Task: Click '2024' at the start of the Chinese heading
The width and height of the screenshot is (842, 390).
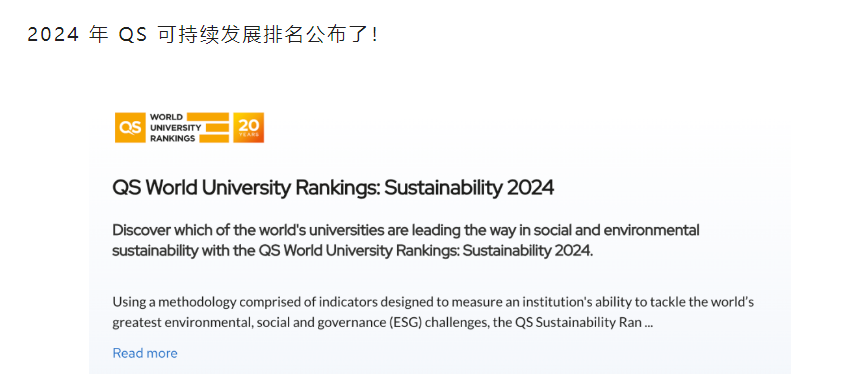Action: tap(53, 35)
